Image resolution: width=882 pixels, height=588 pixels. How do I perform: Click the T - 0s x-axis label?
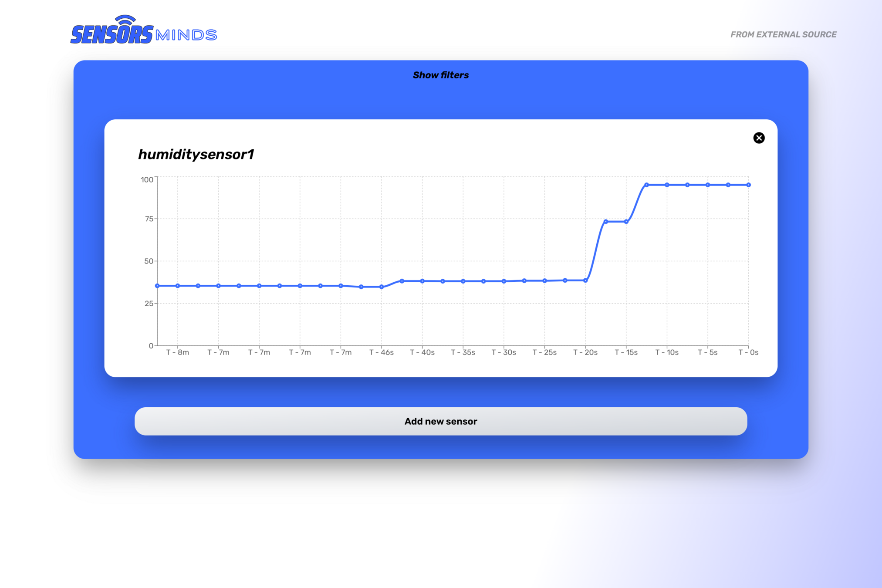748,352
